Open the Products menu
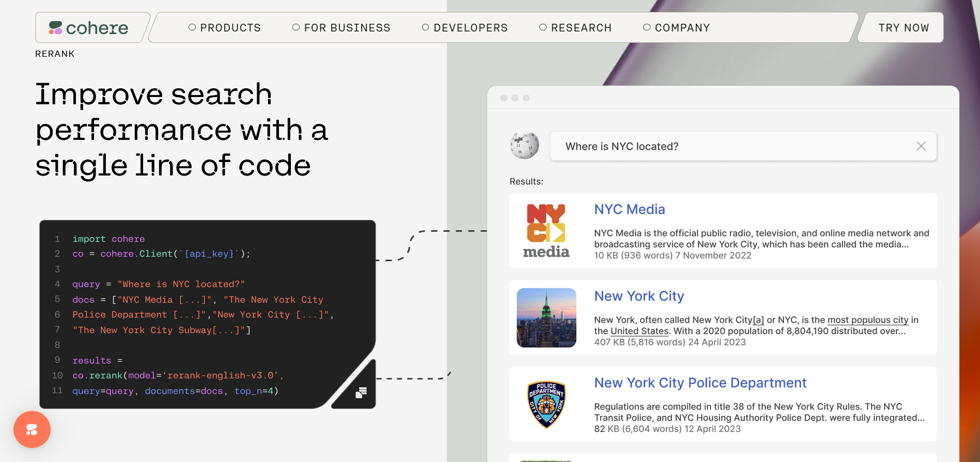Image resolution: width=980 pixels, height=462 pixels. tap(225, 28)
